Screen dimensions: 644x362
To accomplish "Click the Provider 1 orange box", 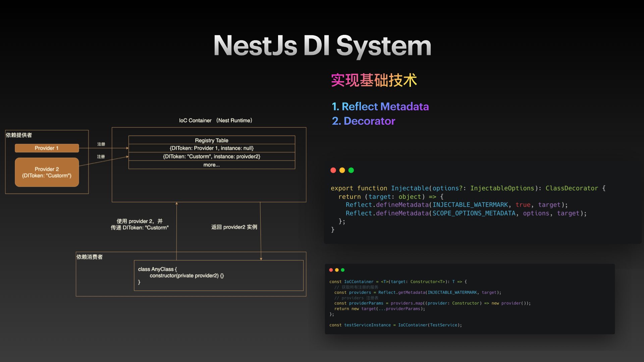I will pos(46,147).
